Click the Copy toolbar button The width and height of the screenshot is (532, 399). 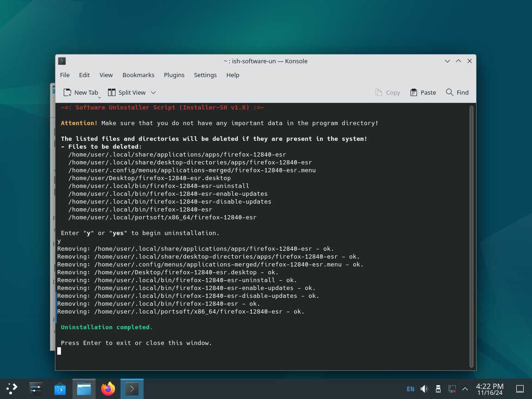click(x=387, y=93)
